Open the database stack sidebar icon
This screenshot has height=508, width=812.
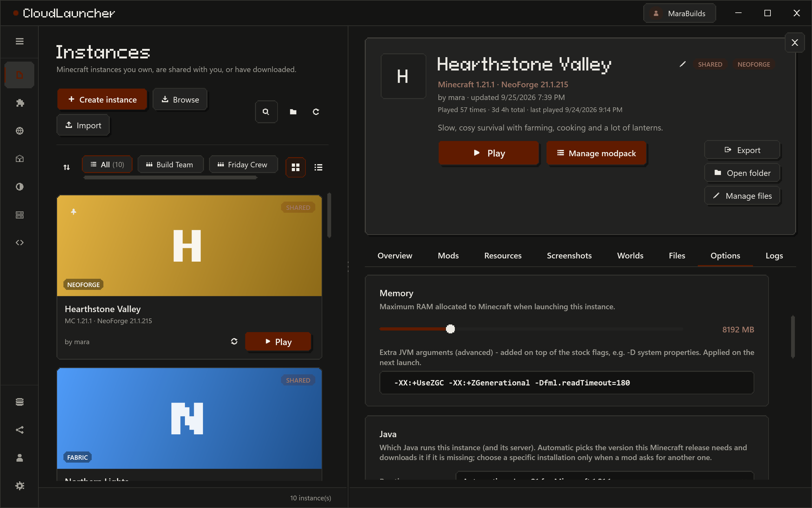click(19, 402)
